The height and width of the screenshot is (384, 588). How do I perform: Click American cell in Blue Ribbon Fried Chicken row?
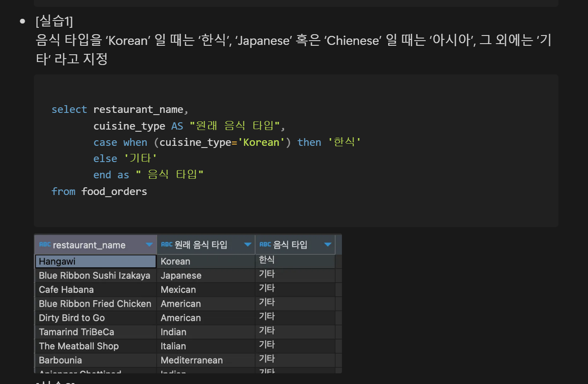(206, 304)
